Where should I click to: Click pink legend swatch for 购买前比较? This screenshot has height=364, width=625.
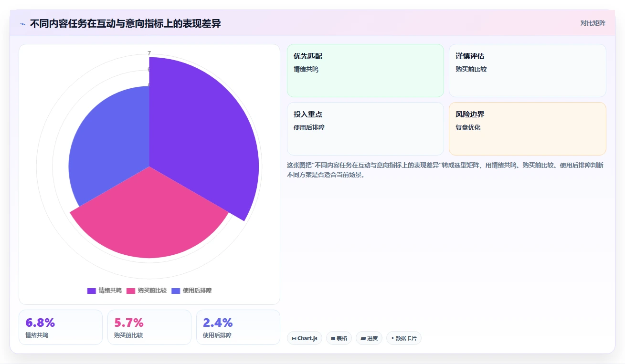tap(131, 291)
